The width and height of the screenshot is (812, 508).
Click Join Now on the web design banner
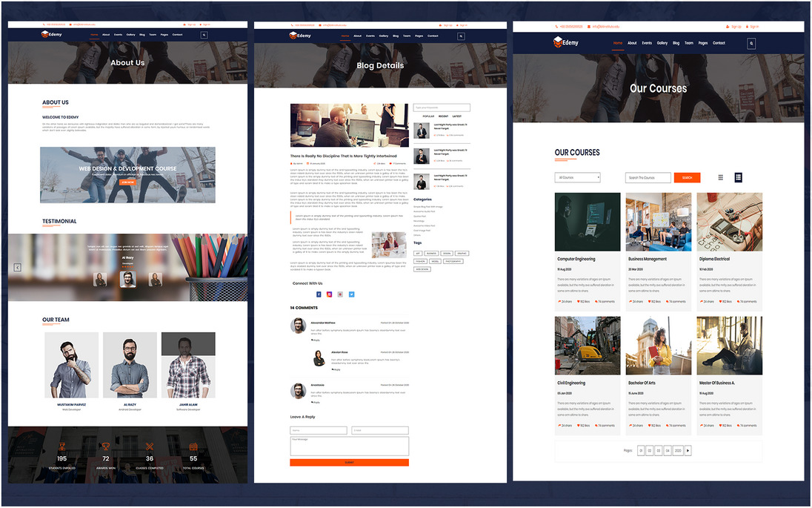click(x=127, y=181)
